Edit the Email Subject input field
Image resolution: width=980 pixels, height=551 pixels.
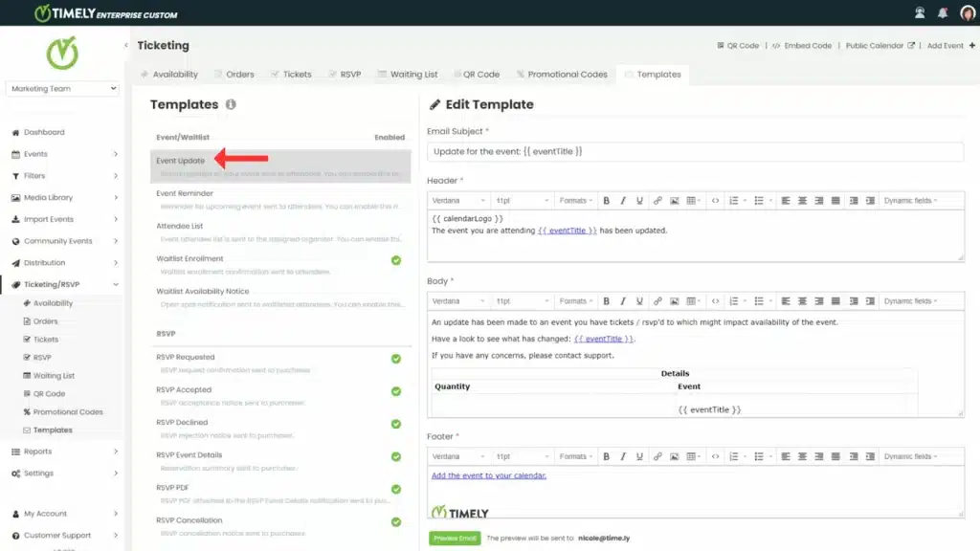coord(696,150)
